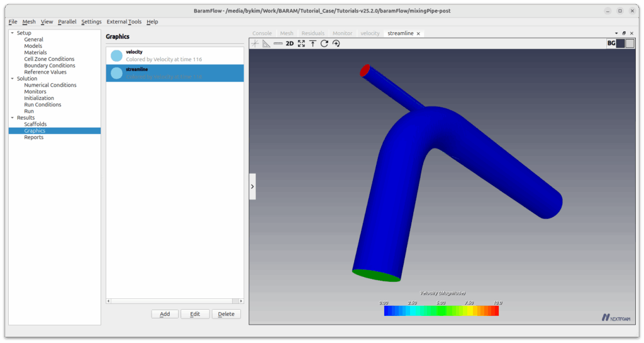Maximize the BaramFlow window
644x343 pixels.
coord(620,11)
